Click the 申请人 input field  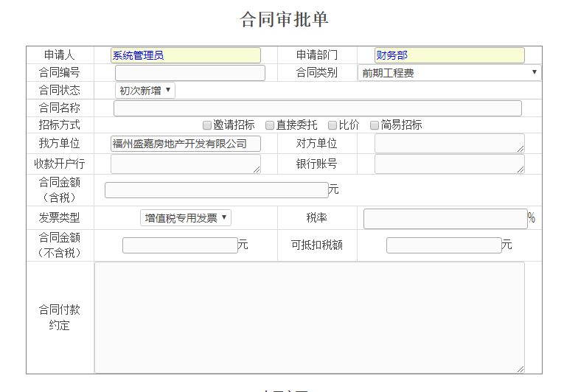coord(186,55)
